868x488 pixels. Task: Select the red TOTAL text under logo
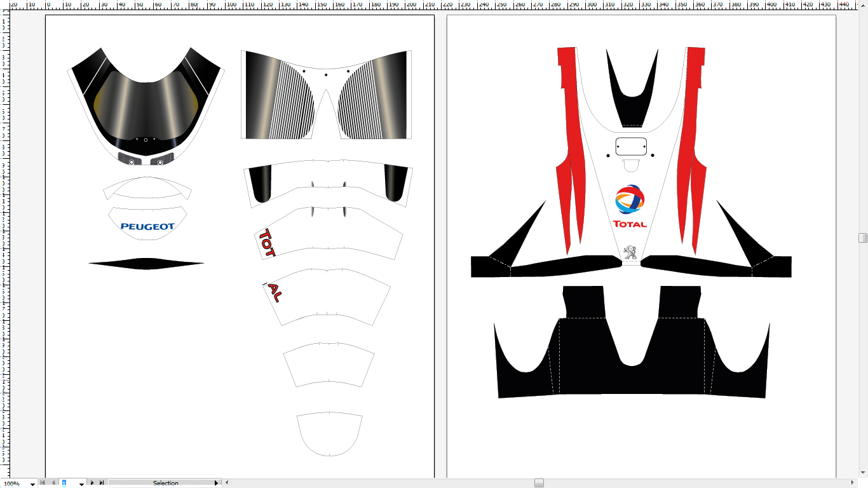coord(630,224)
